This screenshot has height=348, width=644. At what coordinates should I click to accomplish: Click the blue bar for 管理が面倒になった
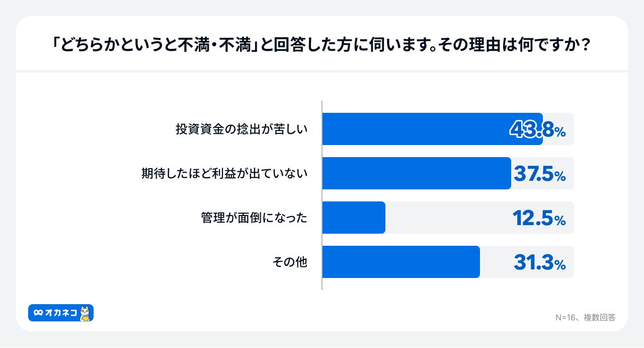click(x=353, y=218)
